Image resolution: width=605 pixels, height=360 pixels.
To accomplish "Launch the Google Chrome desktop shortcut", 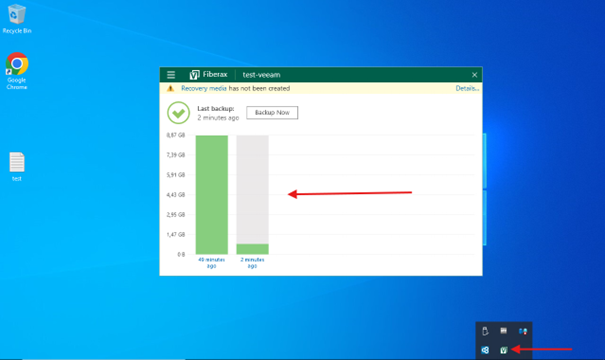I will [17, 71].
